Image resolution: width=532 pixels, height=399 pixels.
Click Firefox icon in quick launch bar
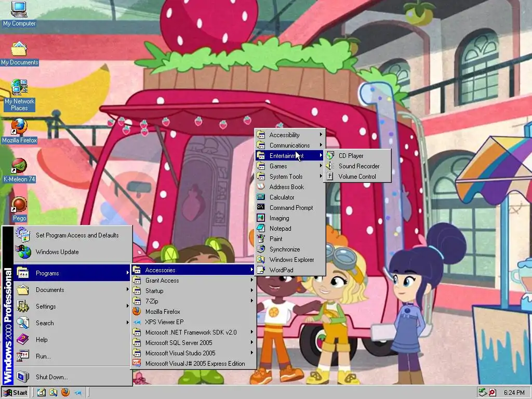pos(65,393)
